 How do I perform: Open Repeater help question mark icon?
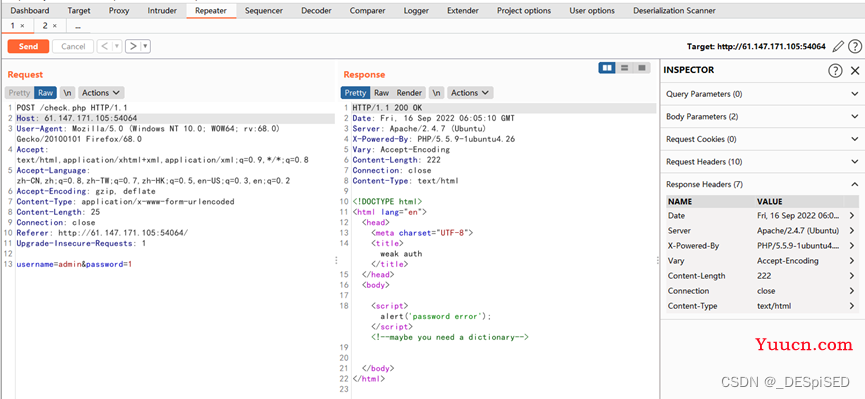pos(855,46)
